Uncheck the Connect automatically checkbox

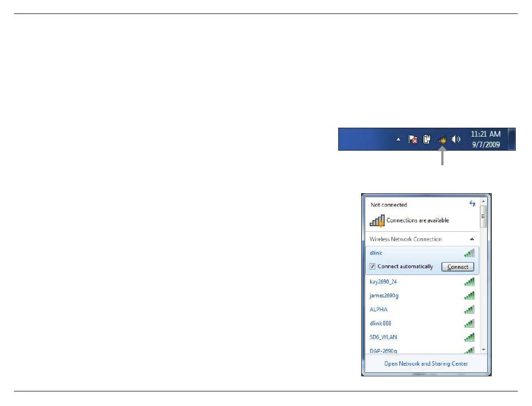(372, 267)
